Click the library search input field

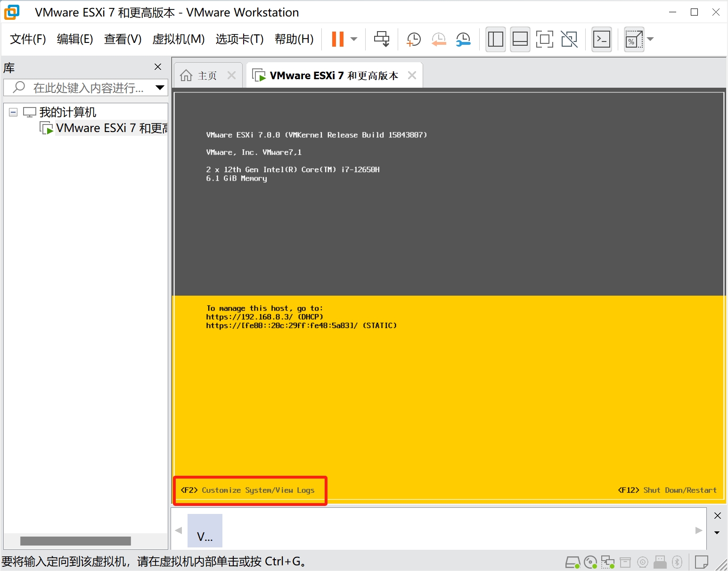pos(88,87)
